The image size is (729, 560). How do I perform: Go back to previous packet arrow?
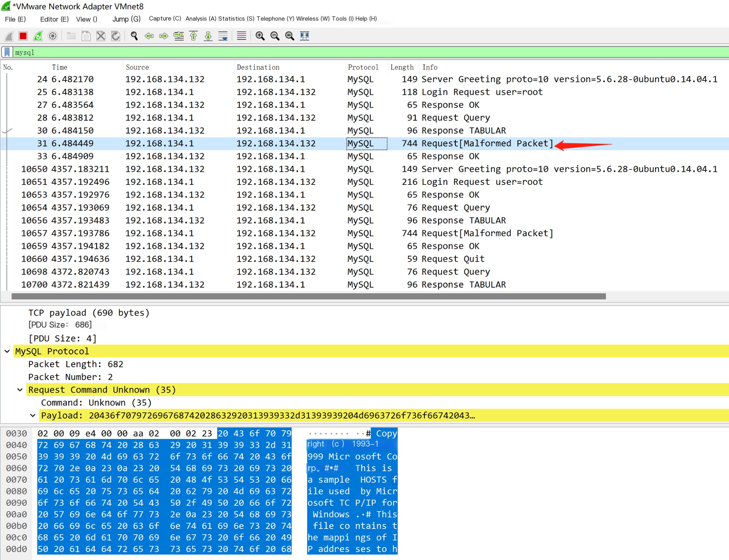click(149, 36)
